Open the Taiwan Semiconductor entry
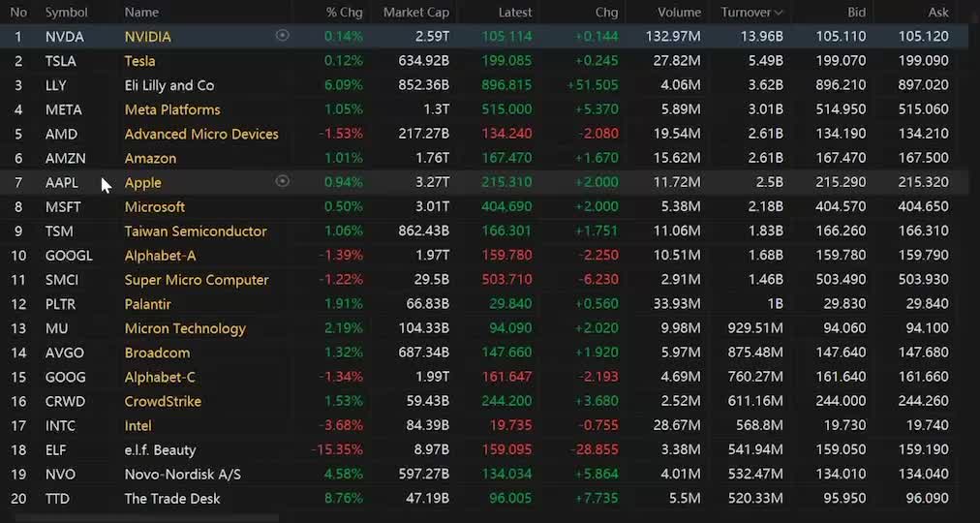The image size is (980, 523). point(196,231)
